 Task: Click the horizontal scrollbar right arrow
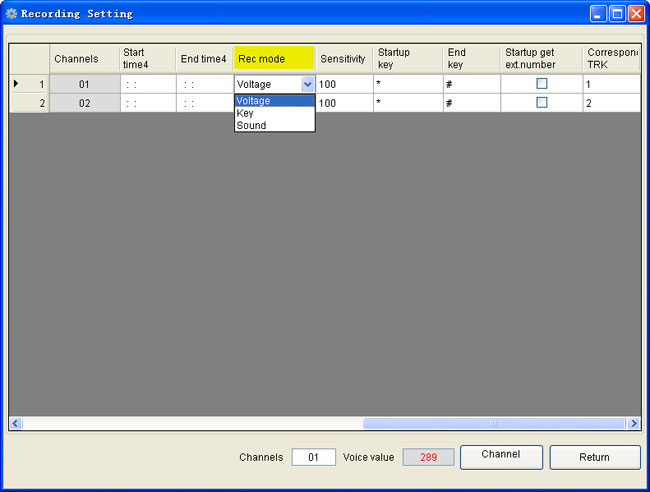(634, 424)
